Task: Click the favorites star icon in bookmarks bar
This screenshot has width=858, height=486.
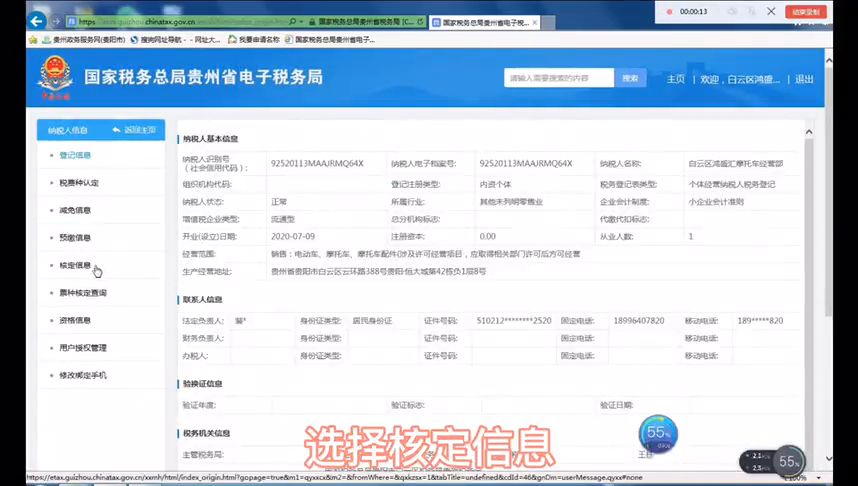Action: click(x=33, y=39)
